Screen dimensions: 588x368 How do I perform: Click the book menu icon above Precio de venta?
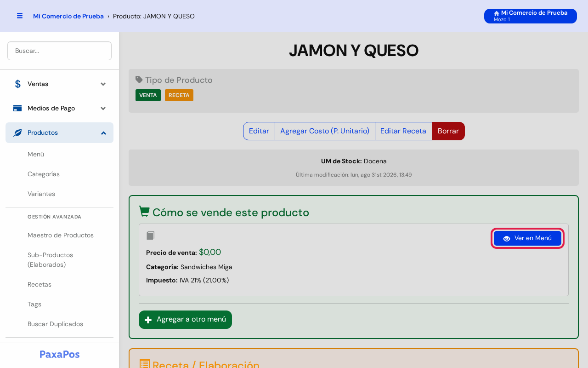(150, 236)
